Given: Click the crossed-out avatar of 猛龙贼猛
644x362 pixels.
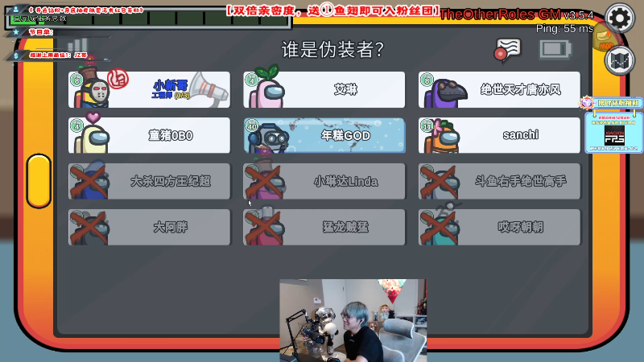Looking at the screenshot, I should (x=266, y=228).
